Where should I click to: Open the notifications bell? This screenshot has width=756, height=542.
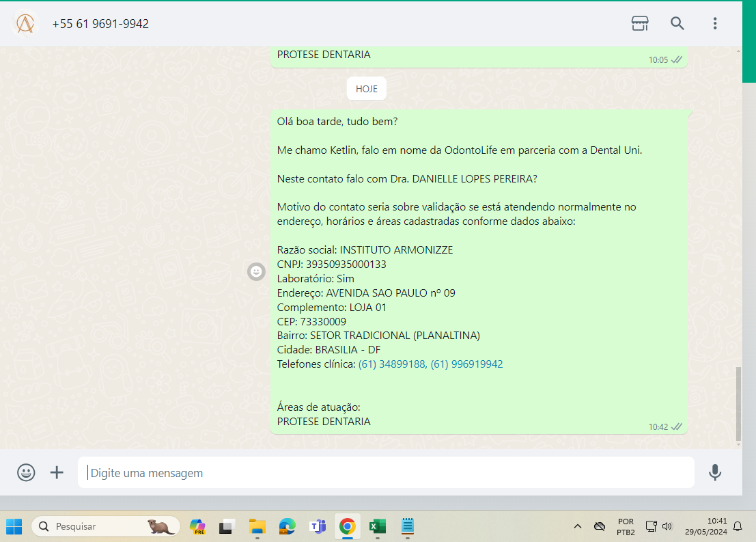coord(738,526)
